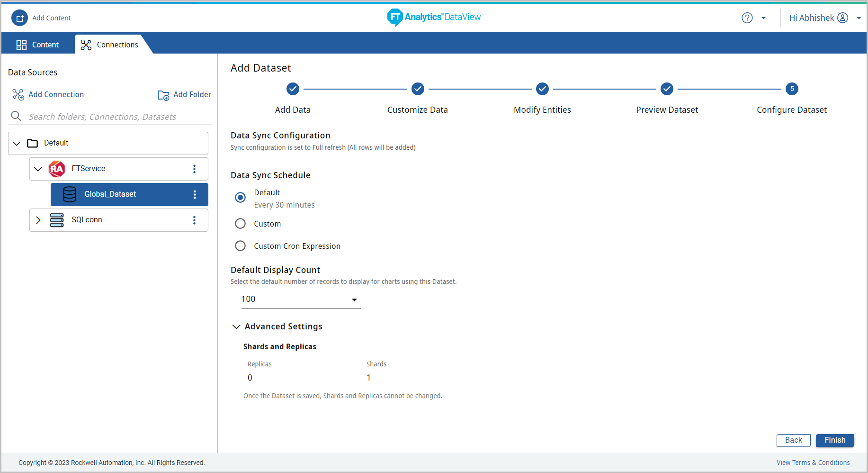Viewport: 868px width, 473px height.
Task: Select the Global_Dataset tree item
Action: pos(129,194)
